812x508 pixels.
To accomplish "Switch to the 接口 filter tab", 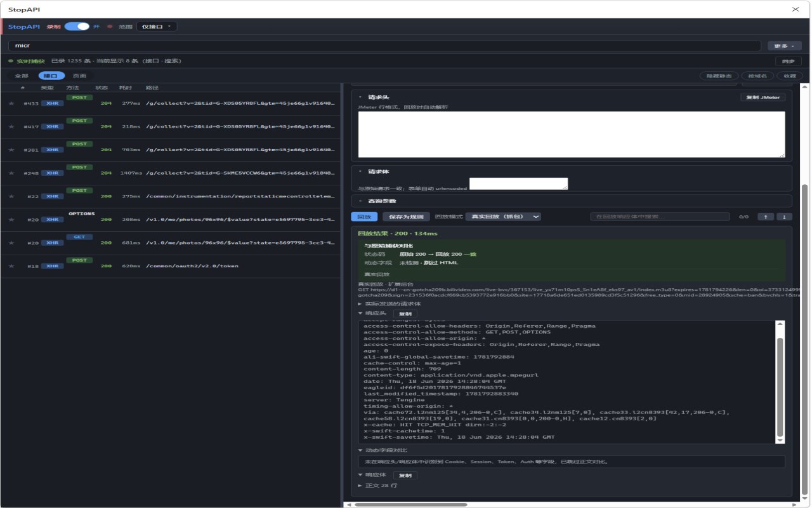I will (51, 76).
